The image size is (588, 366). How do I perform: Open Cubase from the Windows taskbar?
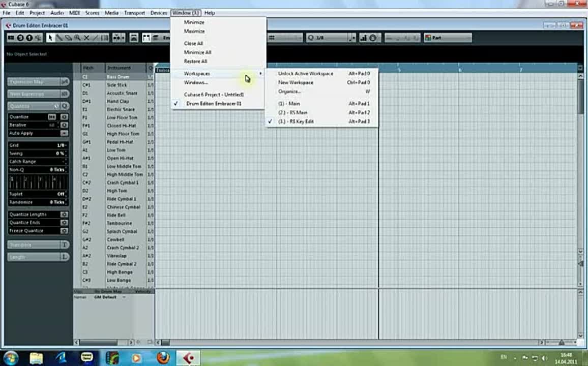tap(188, 358)
